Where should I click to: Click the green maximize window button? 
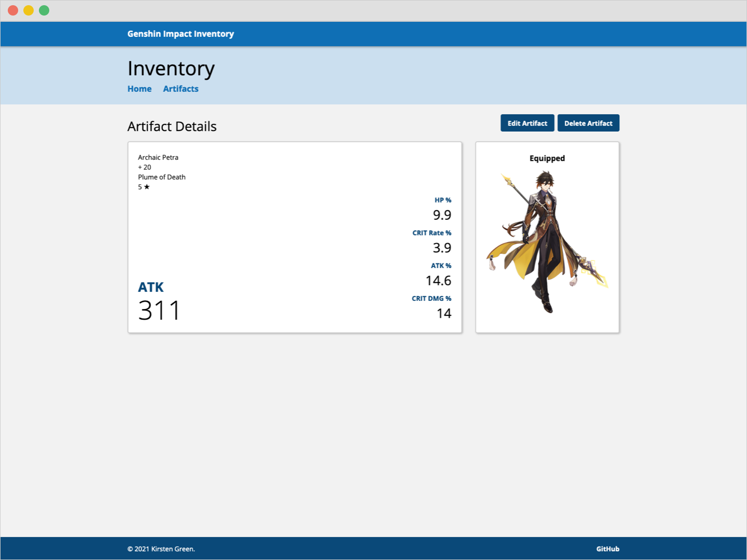click(x=44, y=10)
